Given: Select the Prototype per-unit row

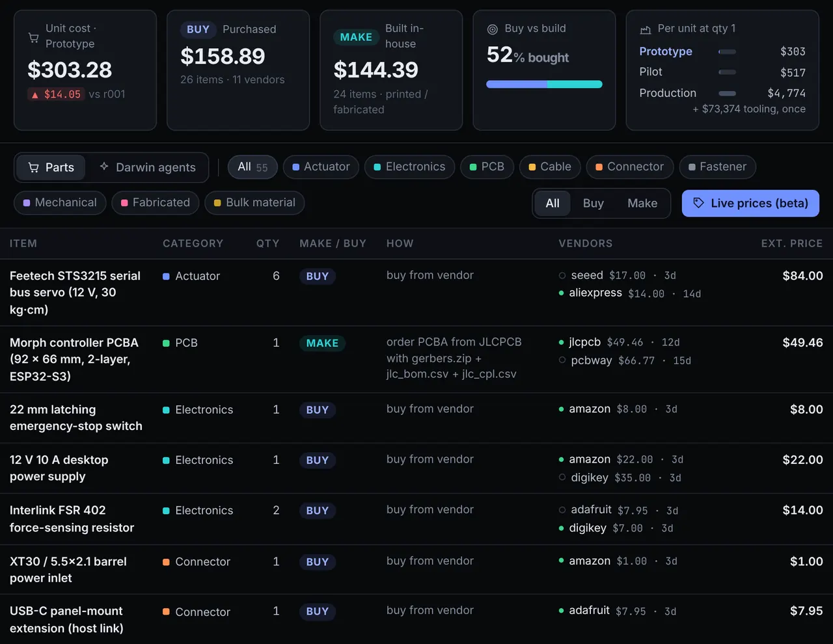Looking at the screenshot, I should pyautogui.click(x=722, y=51).
